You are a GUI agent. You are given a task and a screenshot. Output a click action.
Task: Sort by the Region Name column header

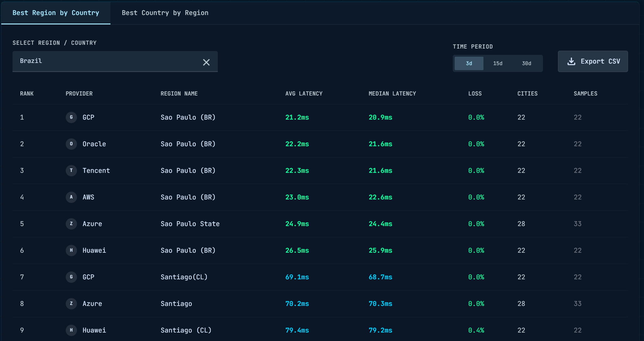coord(179,94)
